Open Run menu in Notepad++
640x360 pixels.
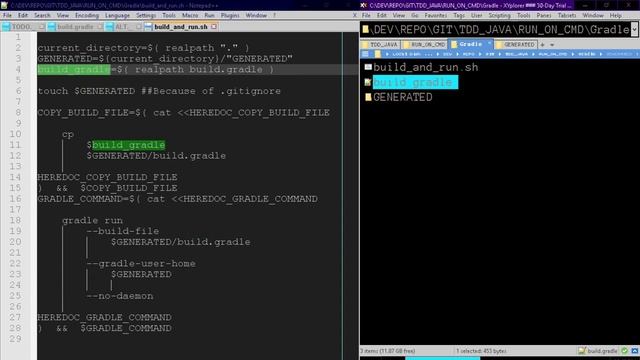coord(209,16)
